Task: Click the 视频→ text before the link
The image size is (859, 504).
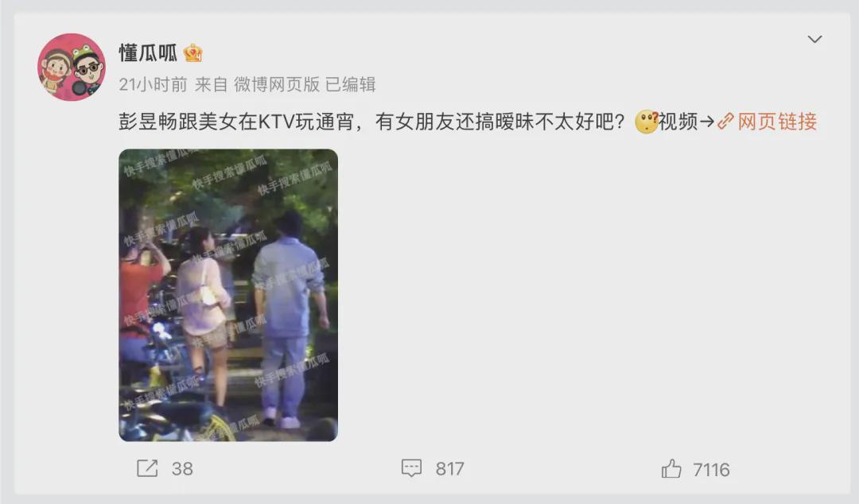Action: [687, 122]
